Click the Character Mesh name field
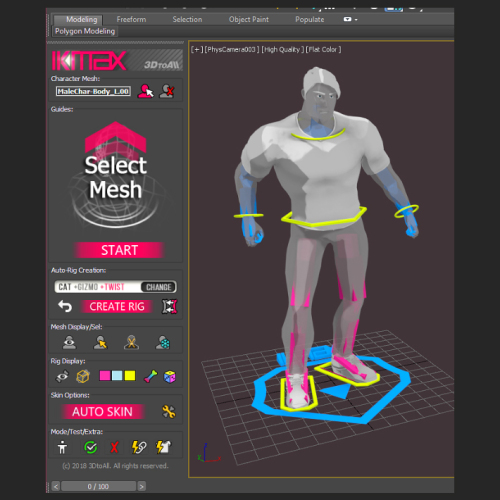The image size is (500, 500). tap(93, 91)
